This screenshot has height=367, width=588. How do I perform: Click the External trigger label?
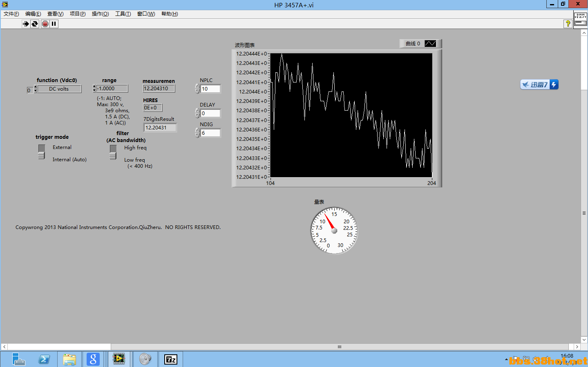(62, 147)
